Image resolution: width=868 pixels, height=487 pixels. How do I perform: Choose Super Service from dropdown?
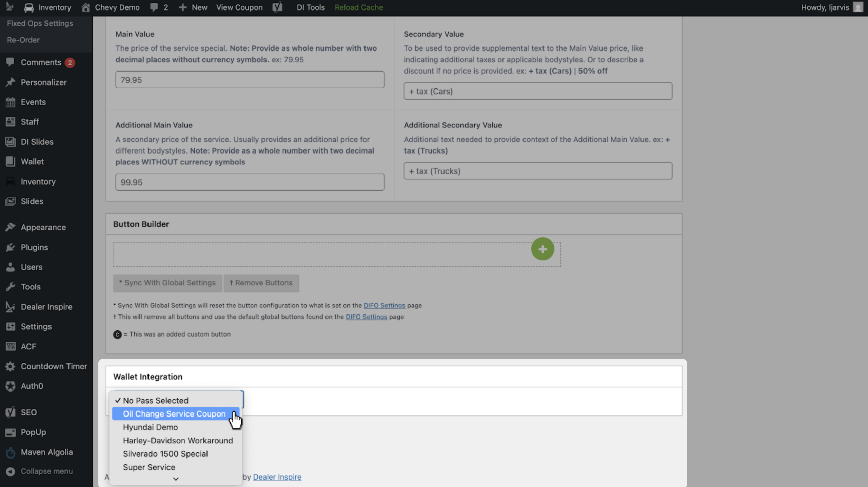pos(176,467)
